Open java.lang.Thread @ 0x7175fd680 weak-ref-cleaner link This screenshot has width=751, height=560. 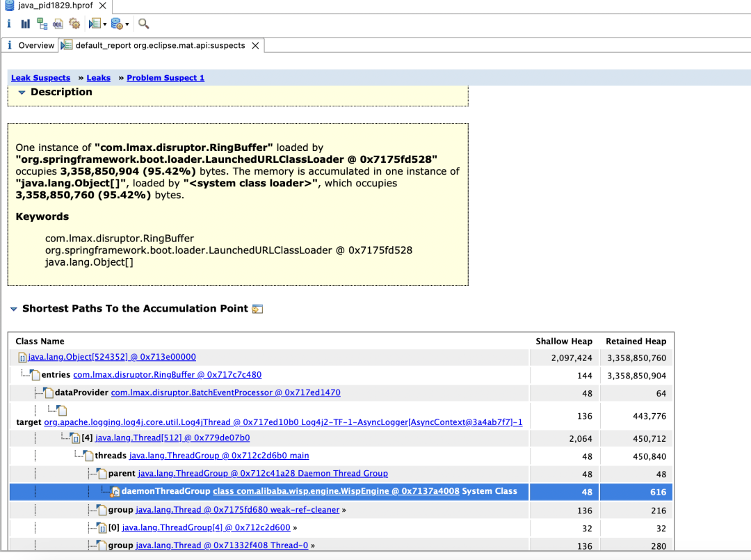(x=238, y=510)
